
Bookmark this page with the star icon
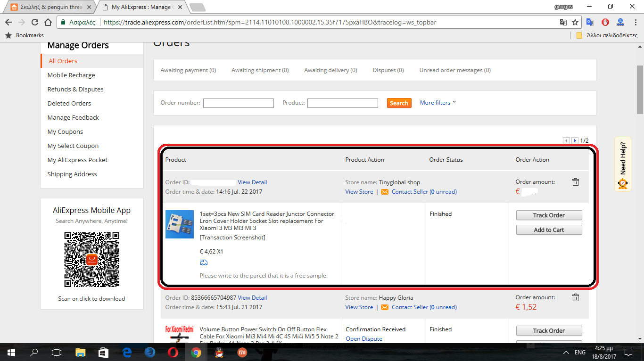[x=575, y=22]
